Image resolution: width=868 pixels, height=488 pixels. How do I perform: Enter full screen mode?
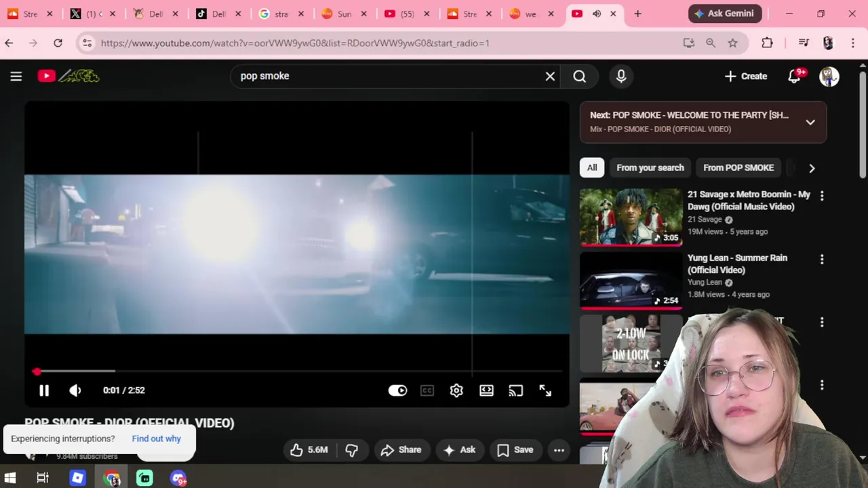[545, 390]
